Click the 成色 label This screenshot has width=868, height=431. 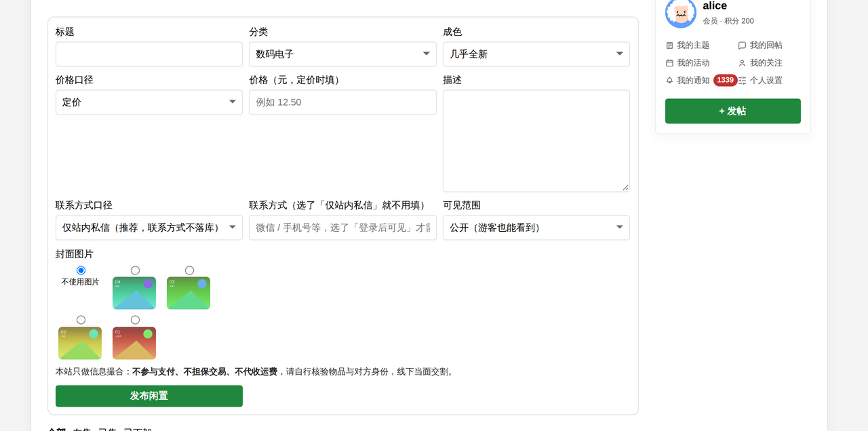pos(452,32)
